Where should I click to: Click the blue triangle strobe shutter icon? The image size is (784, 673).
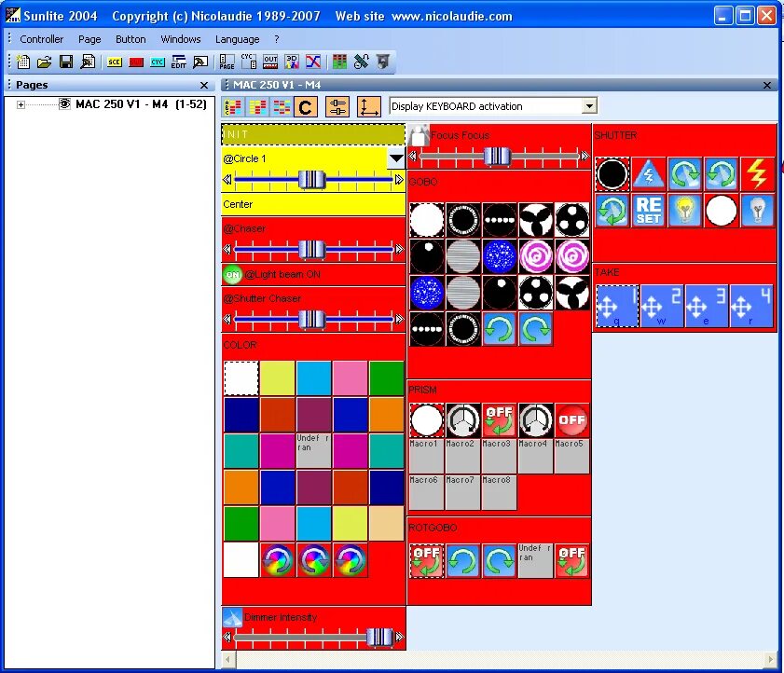pyautogui.click(x=648, y=174)
